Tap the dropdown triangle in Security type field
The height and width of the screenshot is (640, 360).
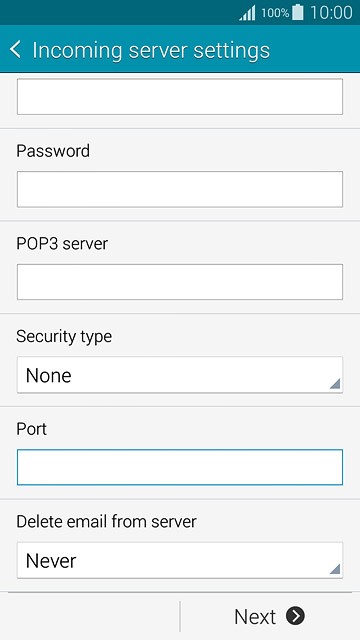(x=334, y=383)
